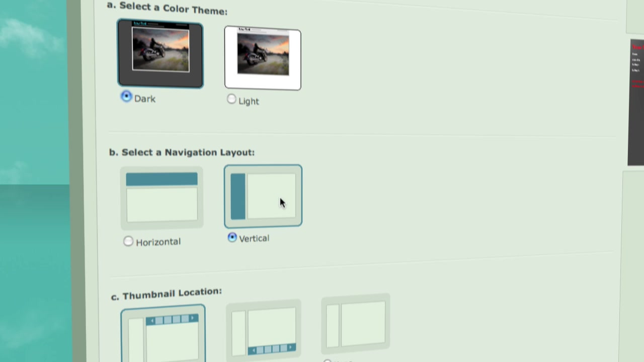Screen dimensions: 644x362
Task: Pick the Horizontal navigation layout diagram
Action: click(x=162, y=198)
